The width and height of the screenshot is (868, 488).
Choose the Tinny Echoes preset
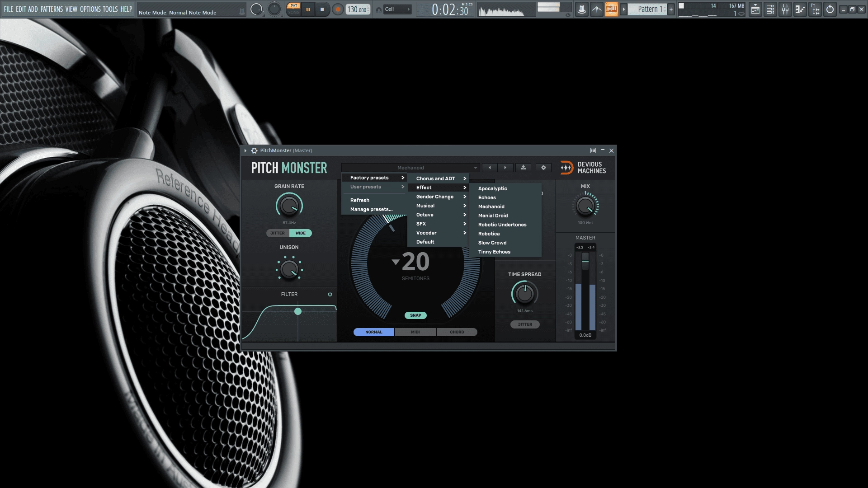click(506, 252)
